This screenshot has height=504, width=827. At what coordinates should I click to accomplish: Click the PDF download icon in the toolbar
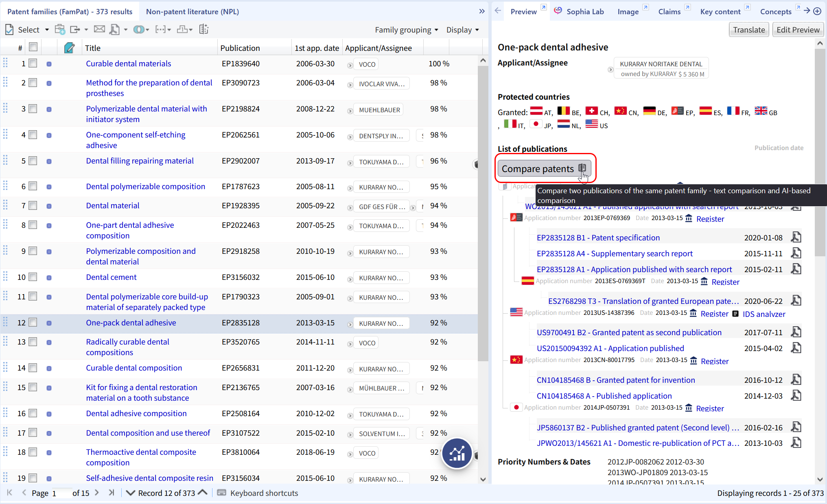[115, 30]
